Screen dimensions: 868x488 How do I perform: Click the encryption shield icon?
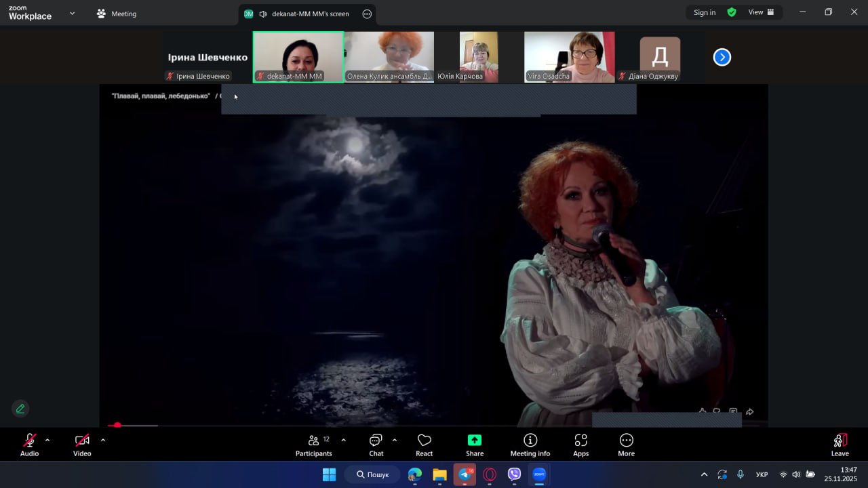click(x=732, y=12)
